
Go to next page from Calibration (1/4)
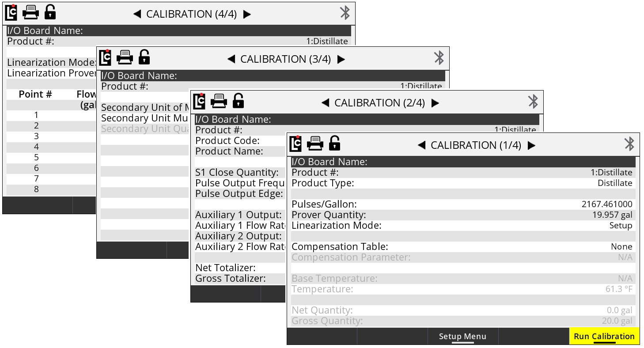pos(532,145)
